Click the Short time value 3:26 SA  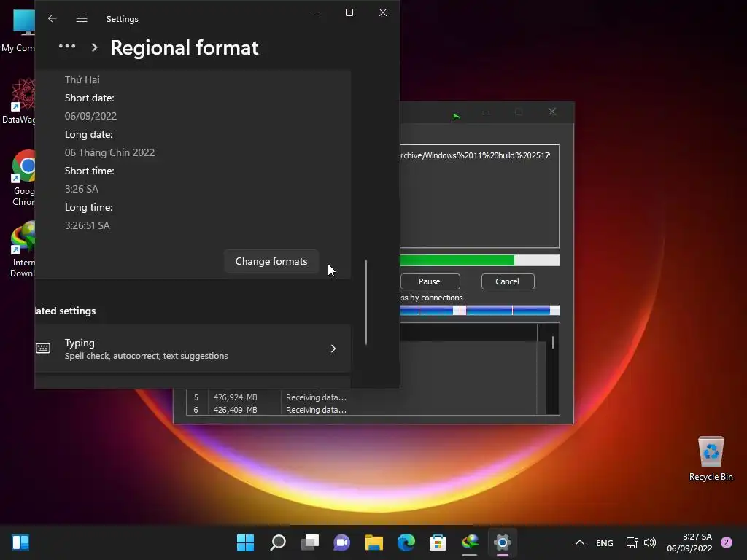click(82, 189)
